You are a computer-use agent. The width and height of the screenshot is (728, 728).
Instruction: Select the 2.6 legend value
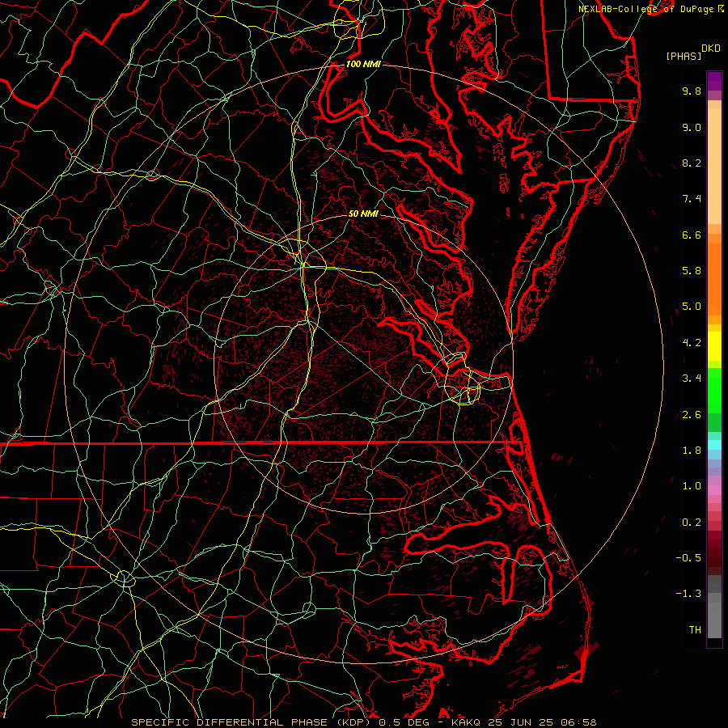coord(692,415)
